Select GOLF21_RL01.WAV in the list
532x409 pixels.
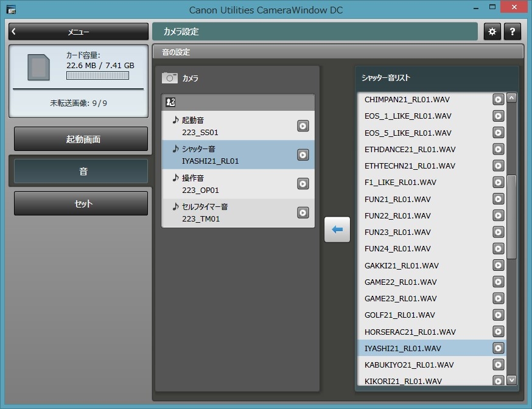pos(432,315)
